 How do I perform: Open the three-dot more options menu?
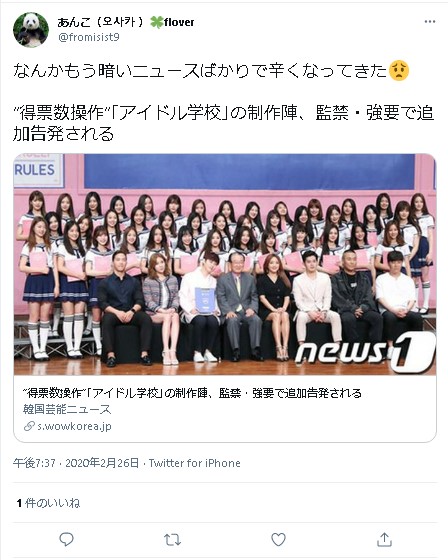click(430, 22)
